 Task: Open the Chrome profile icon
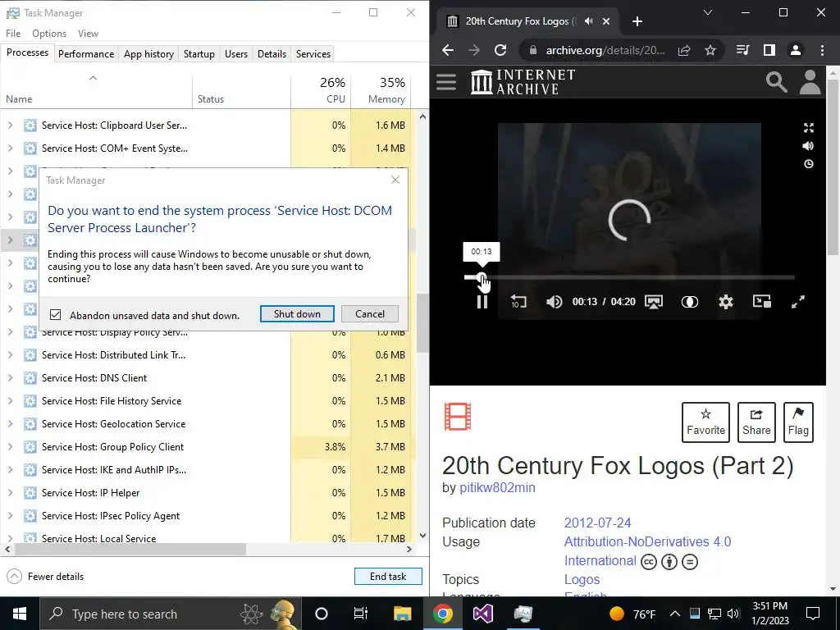[796, 50]
